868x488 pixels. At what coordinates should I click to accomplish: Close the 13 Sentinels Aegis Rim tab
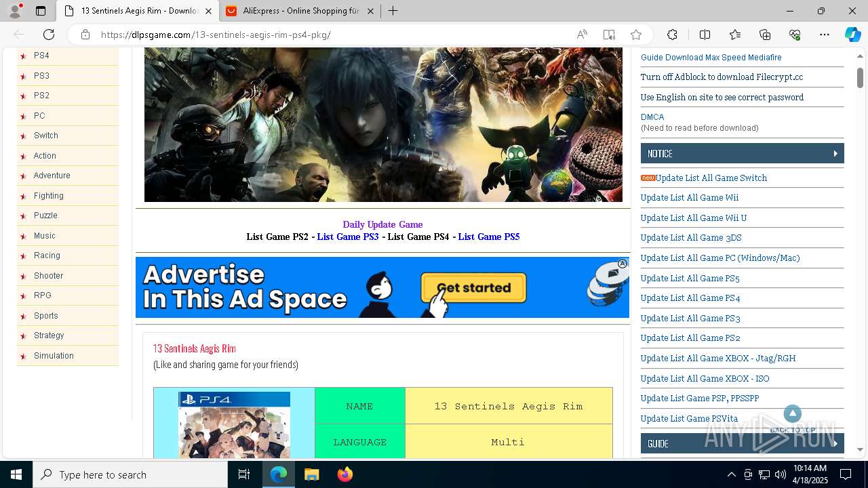click(208, 11)
